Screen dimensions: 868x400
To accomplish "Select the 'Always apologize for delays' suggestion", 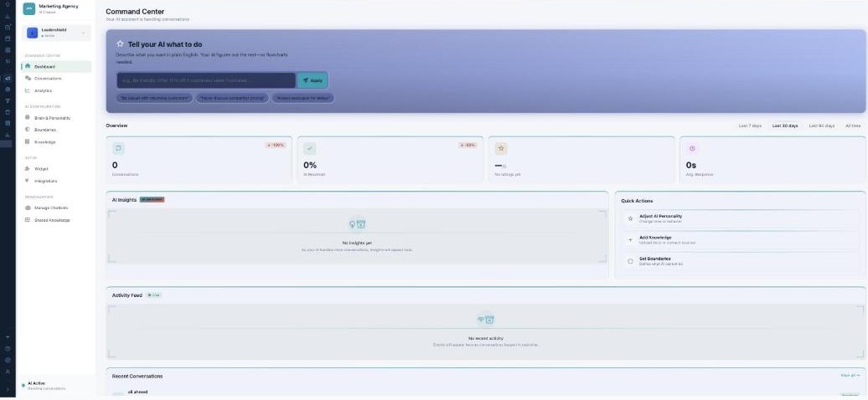I will (x=302, y=98).
